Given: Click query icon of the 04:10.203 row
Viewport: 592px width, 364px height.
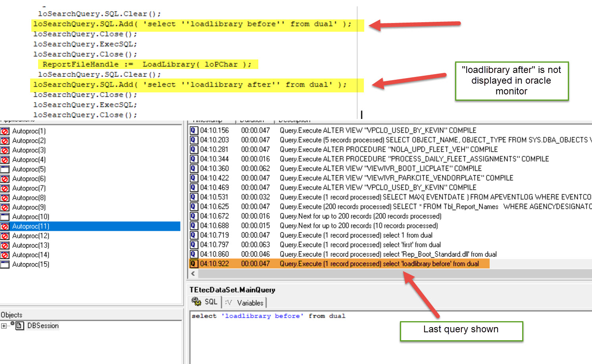Looking at the screenshot, I should (x=194, y=140).
